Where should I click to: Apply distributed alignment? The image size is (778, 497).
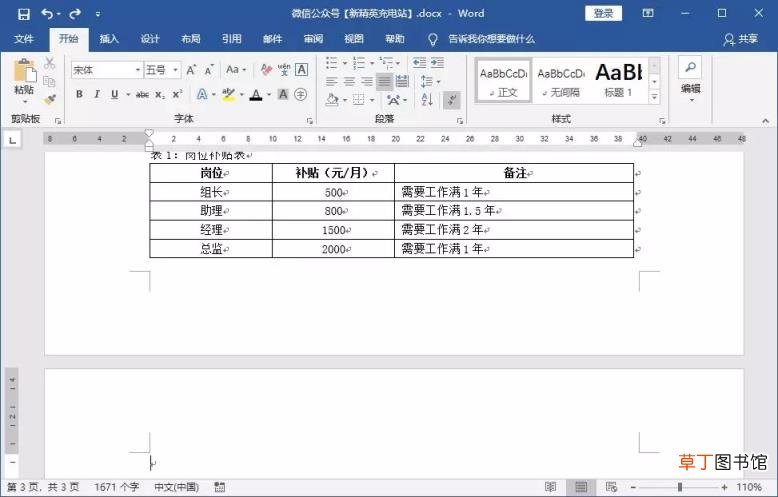point(402,81)
